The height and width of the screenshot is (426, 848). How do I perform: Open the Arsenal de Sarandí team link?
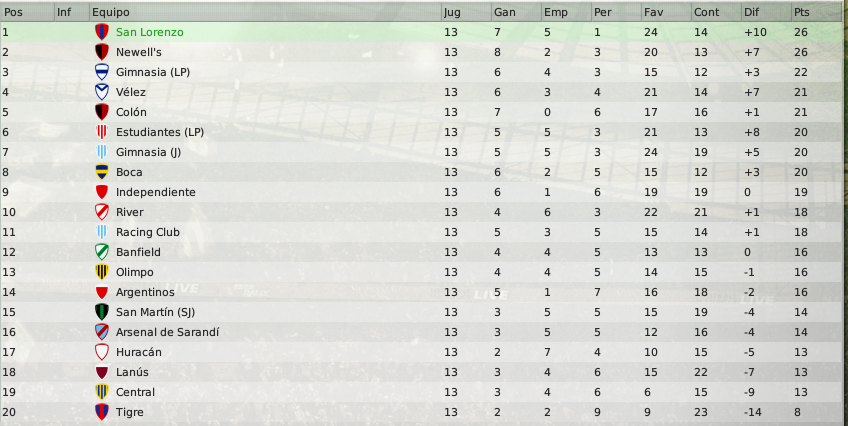click(168, 332)
